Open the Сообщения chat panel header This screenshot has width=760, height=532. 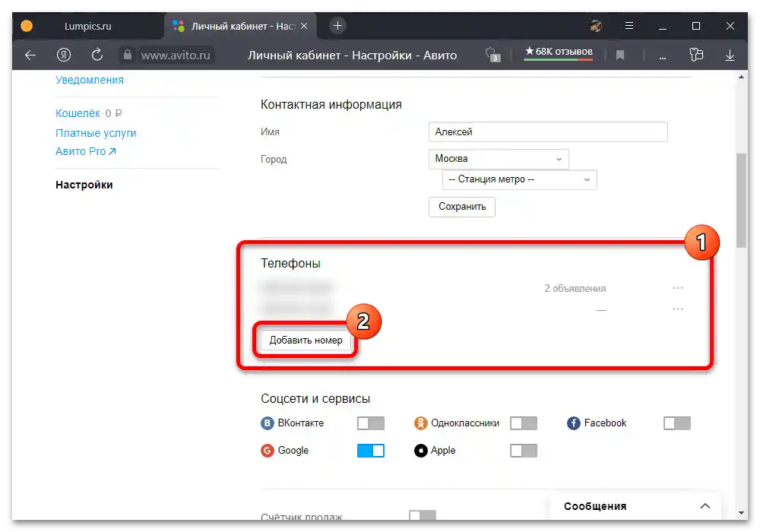(x=636, y=506)
